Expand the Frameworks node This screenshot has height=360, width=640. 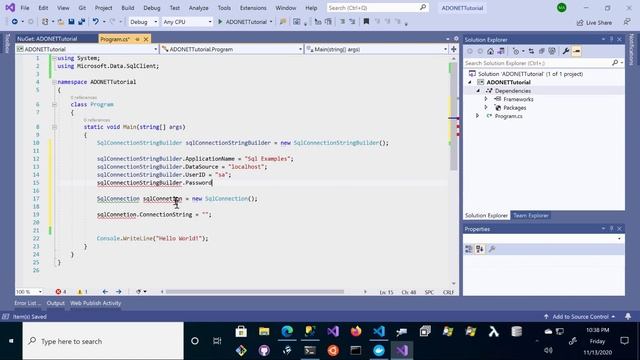pos(486,99)
